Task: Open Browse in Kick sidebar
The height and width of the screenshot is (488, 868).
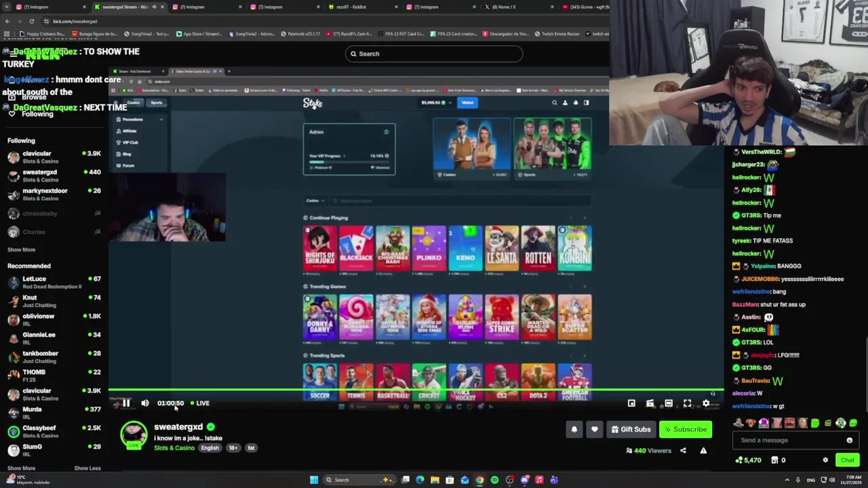Action: [33, 97]
